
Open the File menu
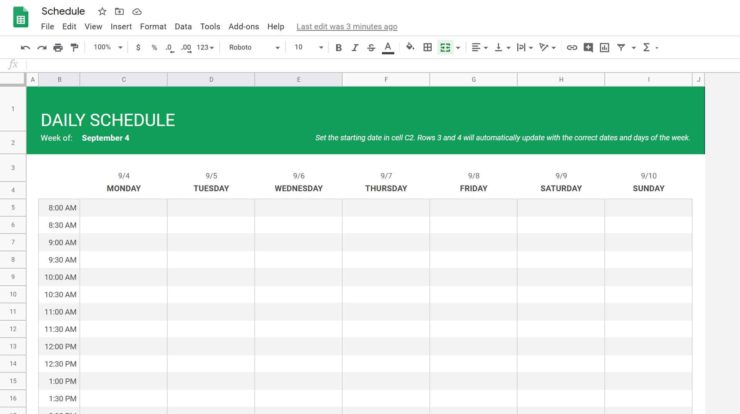47,27
